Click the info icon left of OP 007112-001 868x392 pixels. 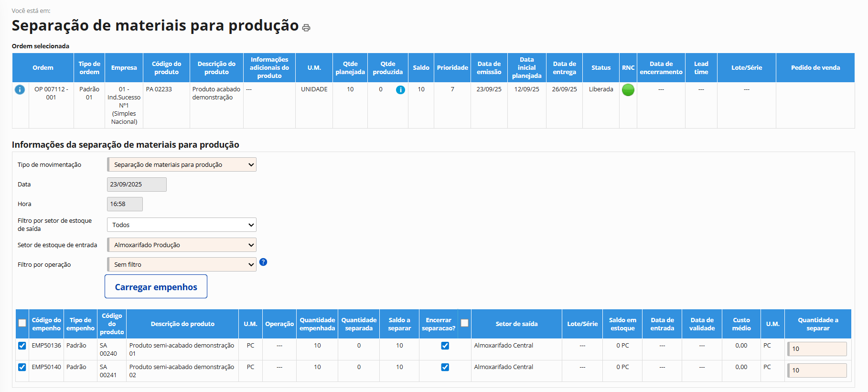coord(20,89)
